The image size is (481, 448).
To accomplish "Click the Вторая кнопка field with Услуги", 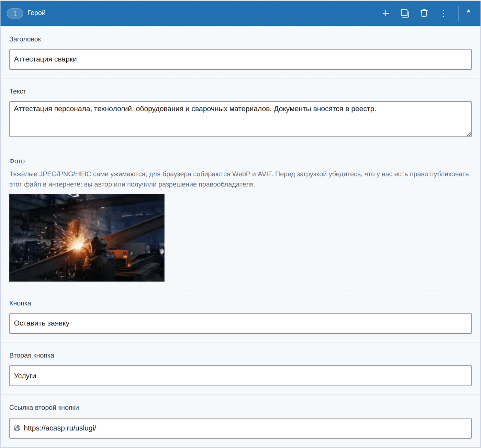I will pyautogui.click(x=240, y=376).
